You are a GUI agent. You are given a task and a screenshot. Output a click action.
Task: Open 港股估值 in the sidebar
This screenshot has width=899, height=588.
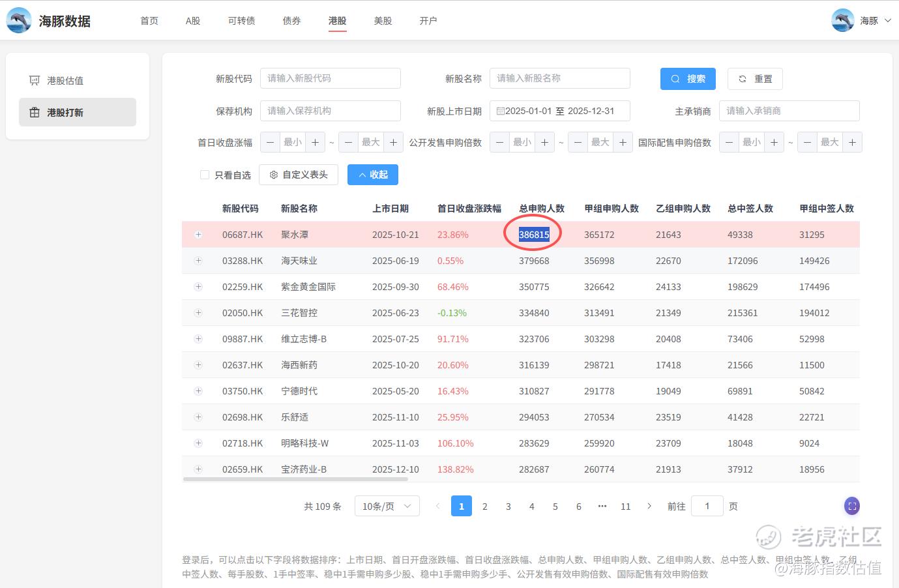pyautogui.click(x=78, y=80)
